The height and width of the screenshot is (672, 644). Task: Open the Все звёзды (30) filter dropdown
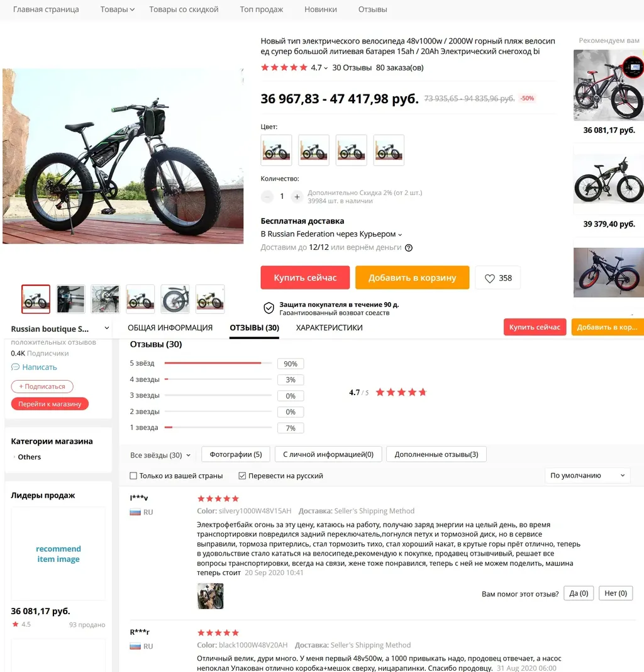click(160, 455)
